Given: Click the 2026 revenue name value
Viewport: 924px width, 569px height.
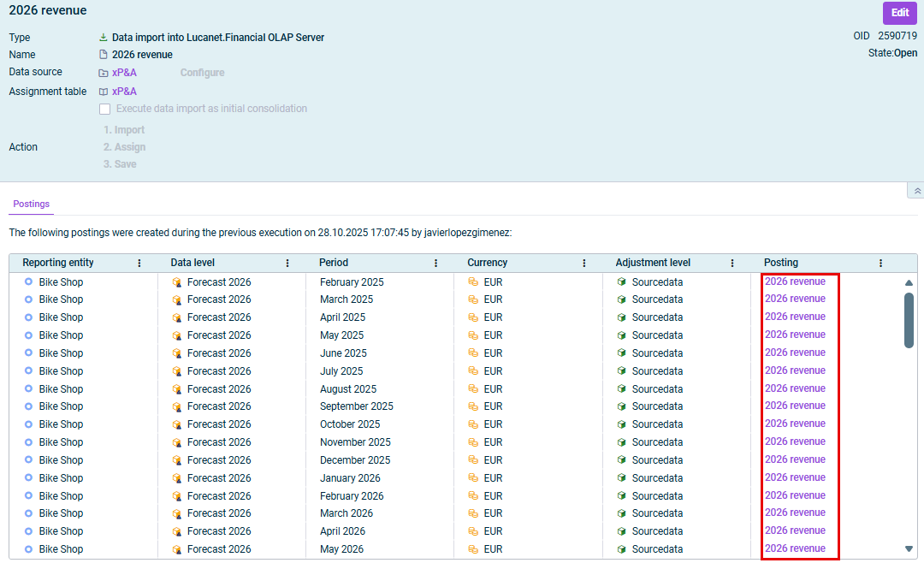Looking at the screenshot, I should [x=142, y=55].
